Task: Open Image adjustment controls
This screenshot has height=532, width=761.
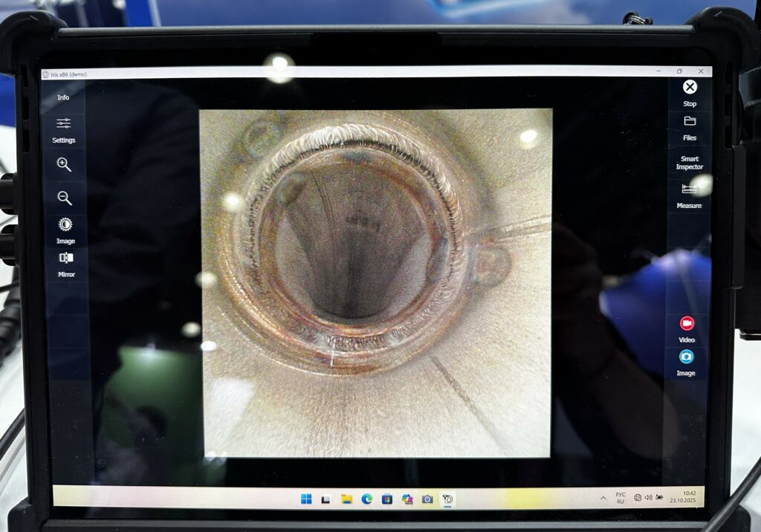Action: pos(65,224)
